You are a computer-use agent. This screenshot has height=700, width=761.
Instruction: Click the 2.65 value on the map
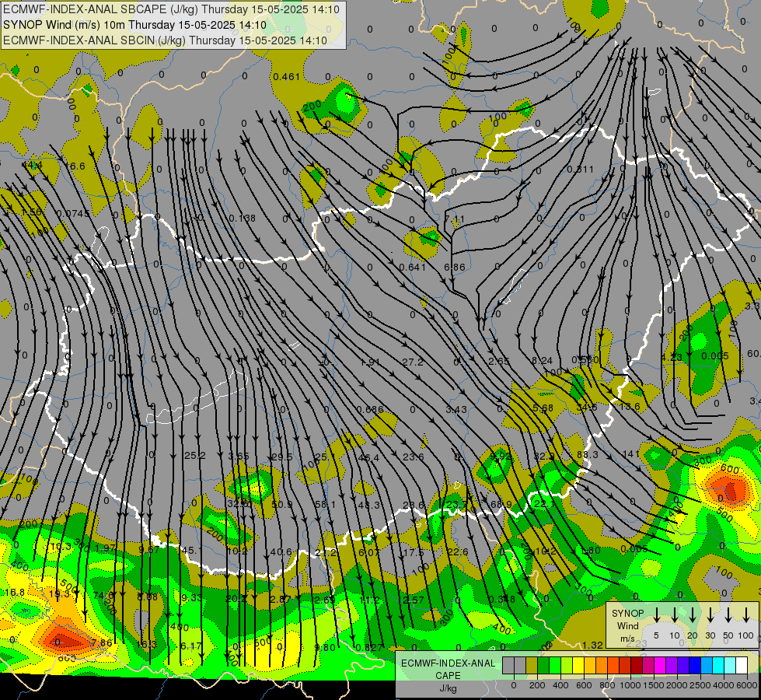pos(499,362)
